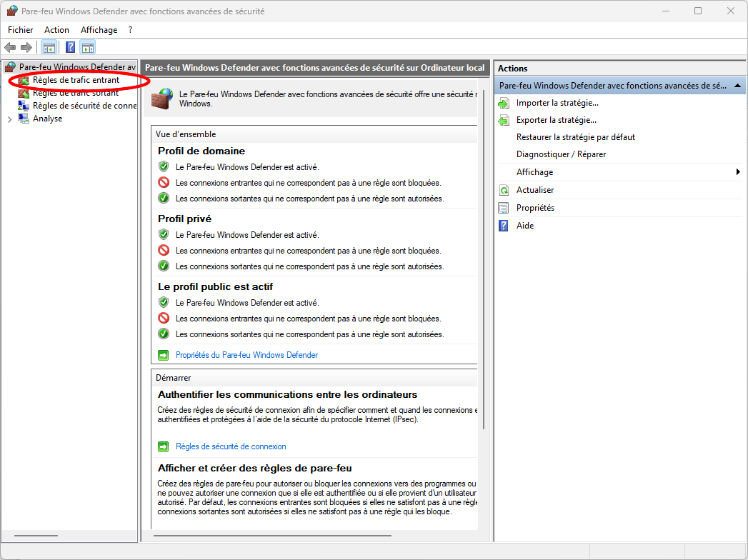The height and width of the screenshot is (560, 748).
Task: Click the Back arrow in the toolbar
Action: pos(10,48)
